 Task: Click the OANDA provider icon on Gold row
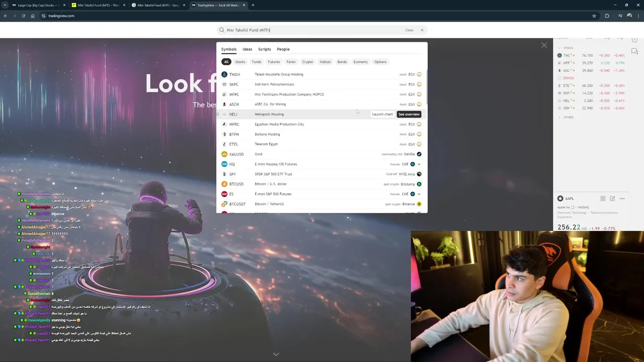419,154
